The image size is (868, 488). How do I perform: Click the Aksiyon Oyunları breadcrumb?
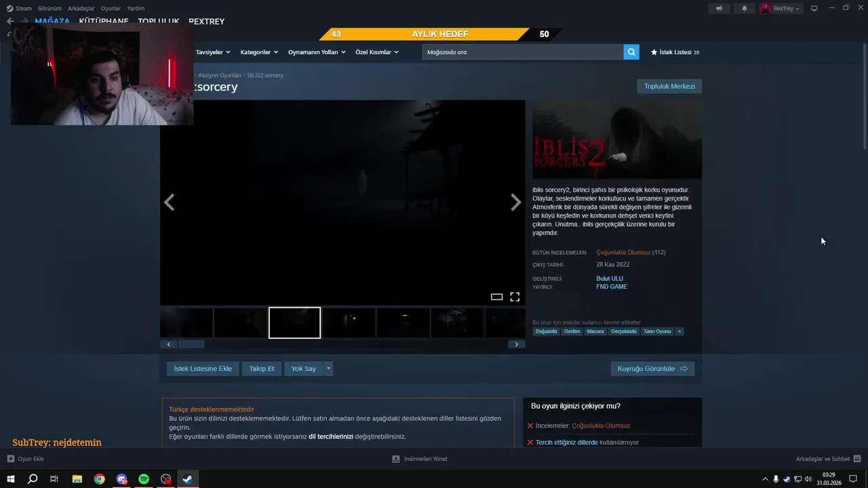point(220,75)
